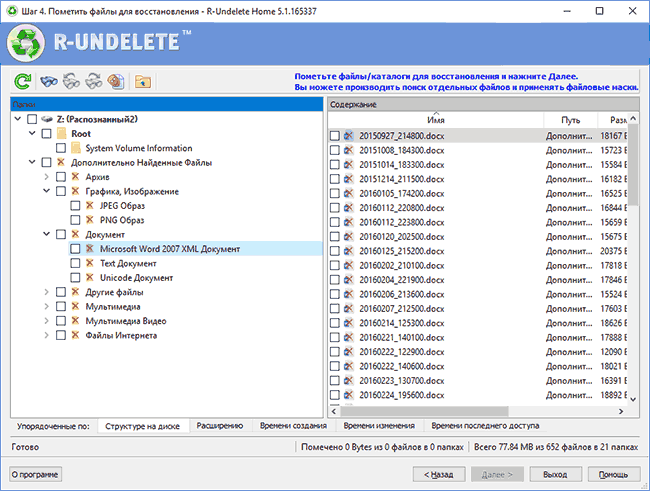
Task: Click vertical scrollbar down arrow
Action: [633, 399]
